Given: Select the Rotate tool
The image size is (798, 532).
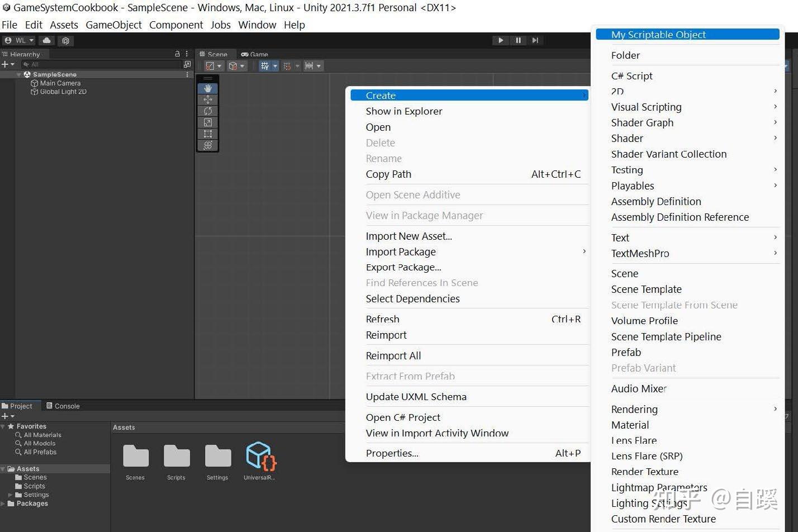Looking at the screenshot, I should [208, 111].
